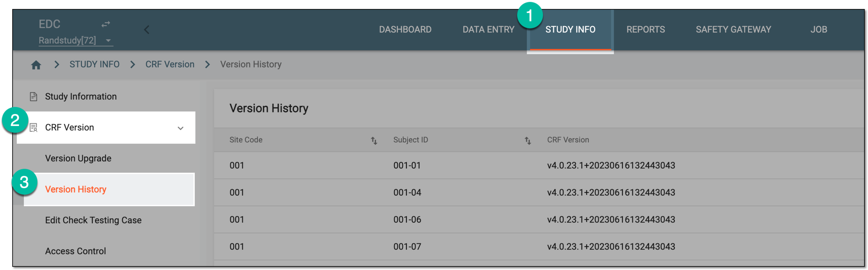The height and width of the screenshot is (270, 868).
Task: Sort table by the Site Code sort arrows
Action: (374, 141)
